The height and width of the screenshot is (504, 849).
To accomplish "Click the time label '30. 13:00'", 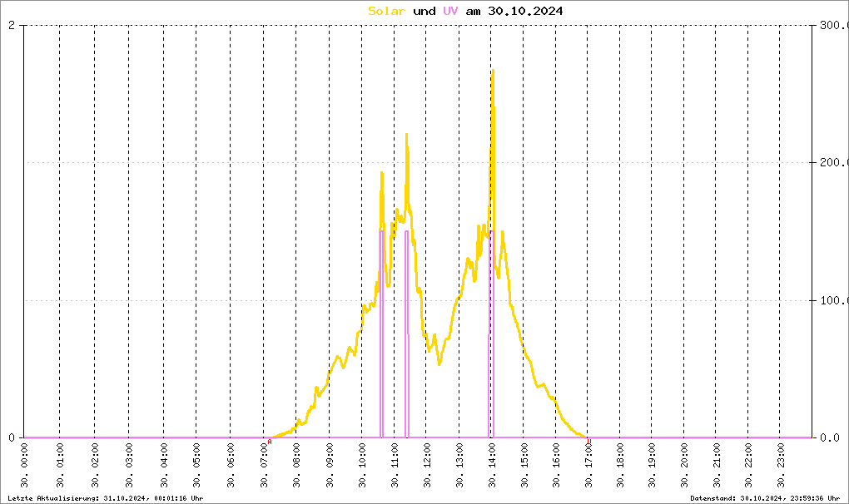I will point(459,466).
